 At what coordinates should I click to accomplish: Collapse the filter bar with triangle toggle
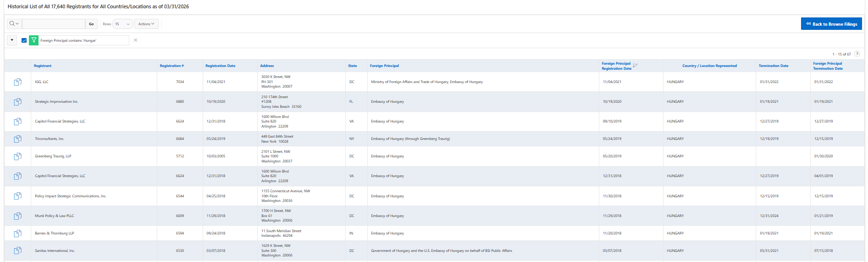click(x=12, y=40)
